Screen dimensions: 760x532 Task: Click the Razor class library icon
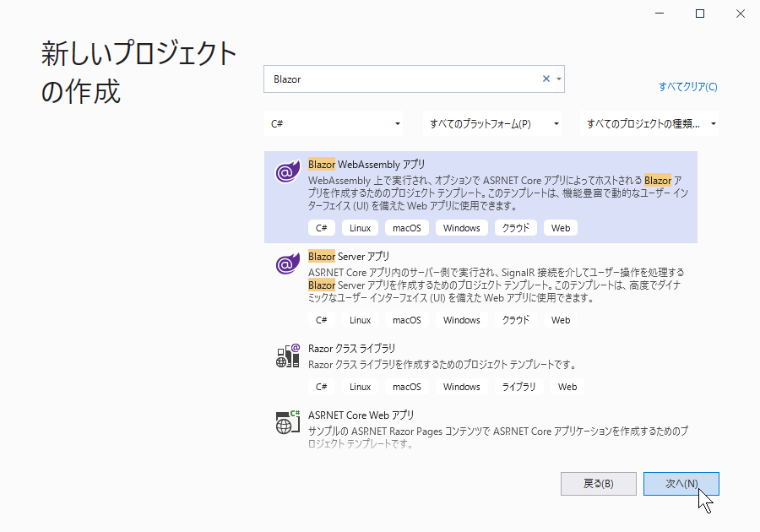tap(288, 356)
